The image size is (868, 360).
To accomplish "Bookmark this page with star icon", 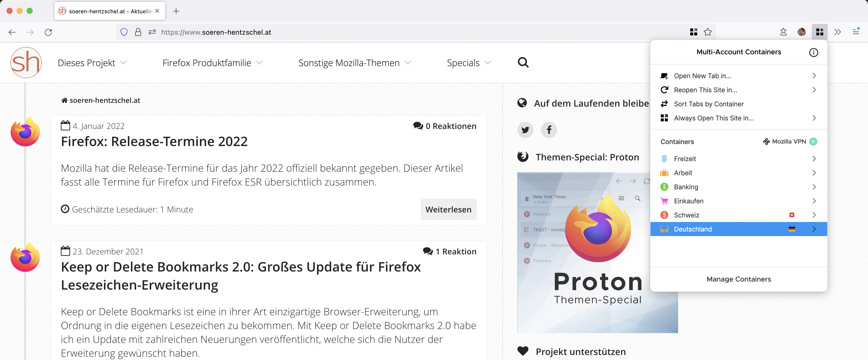I will click(x=708, y=32).
